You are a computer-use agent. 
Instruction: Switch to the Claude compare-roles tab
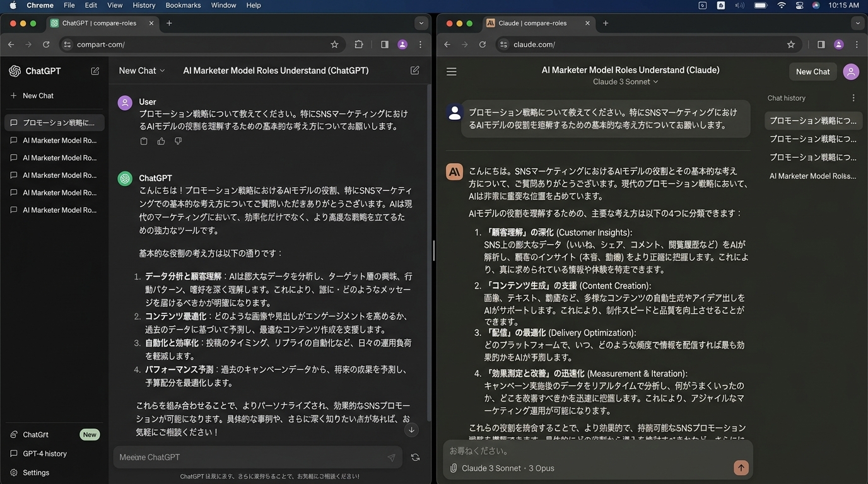point(532,23)
